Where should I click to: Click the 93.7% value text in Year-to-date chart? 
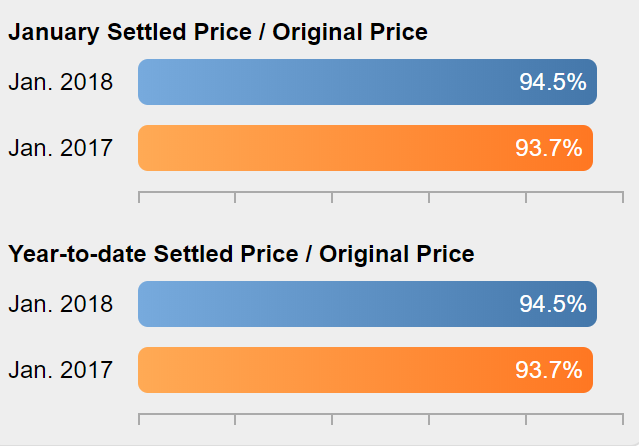(549, 370)
